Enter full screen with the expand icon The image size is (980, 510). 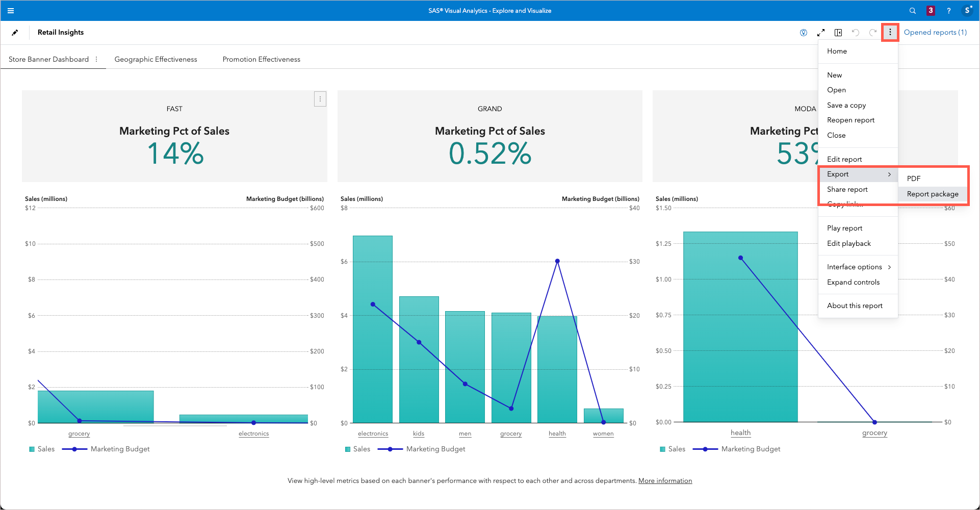[x=821, y=32]
